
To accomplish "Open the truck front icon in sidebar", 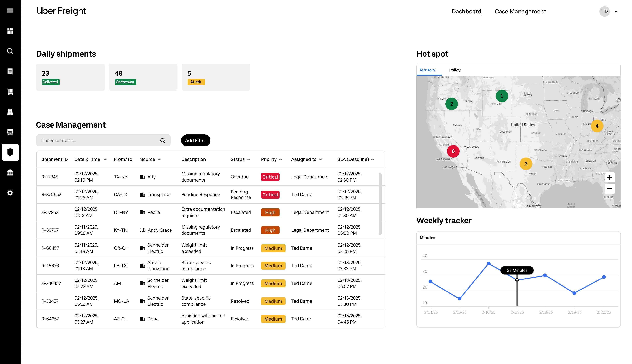I will click(10, 132).
